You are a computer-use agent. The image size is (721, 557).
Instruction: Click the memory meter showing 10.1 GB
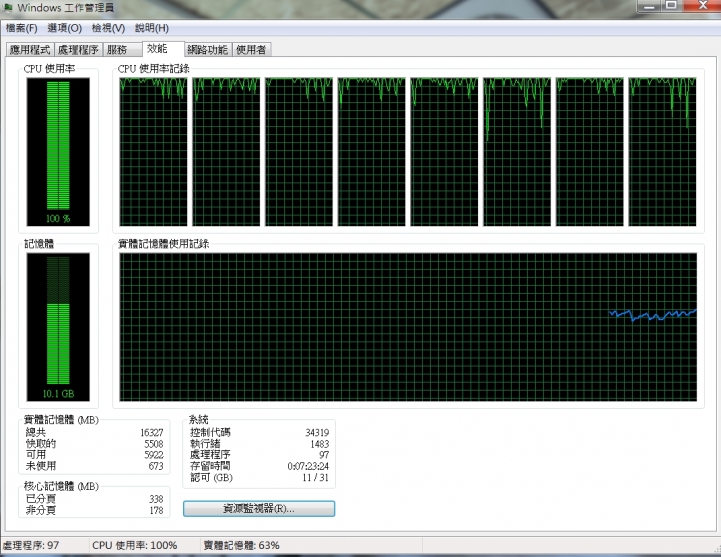pos(58,327)
